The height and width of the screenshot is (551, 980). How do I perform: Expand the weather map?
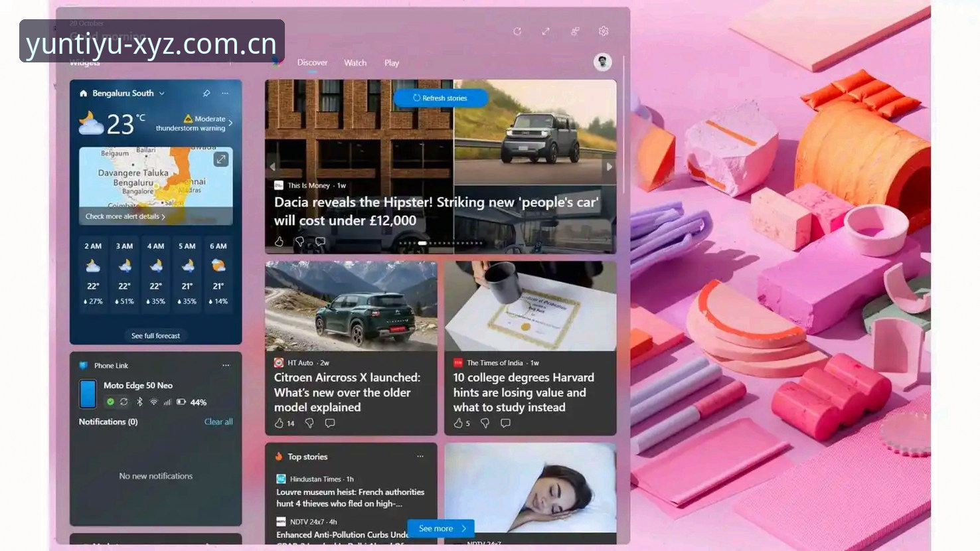[221, 159]
